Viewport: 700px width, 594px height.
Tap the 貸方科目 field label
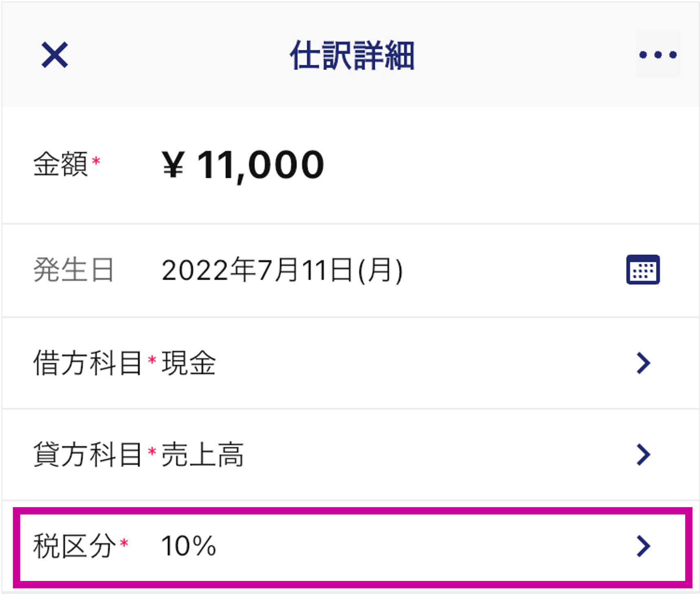(87, 455)
